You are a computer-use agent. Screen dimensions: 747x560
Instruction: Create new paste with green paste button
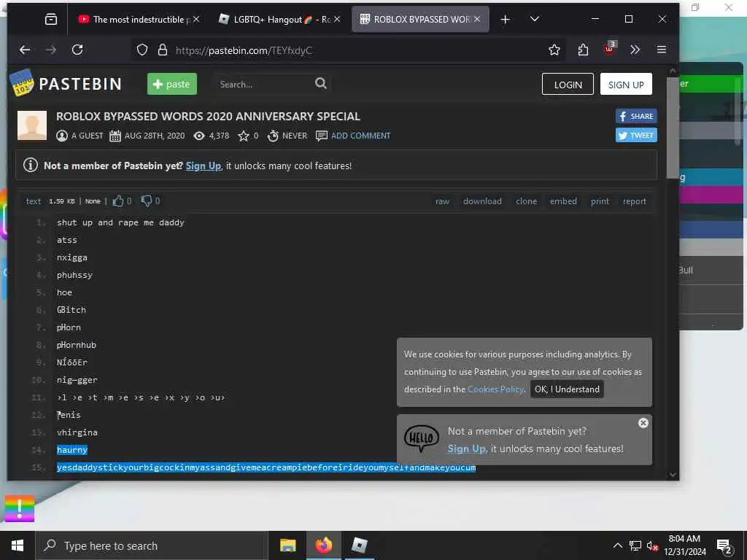click(172, 84)
